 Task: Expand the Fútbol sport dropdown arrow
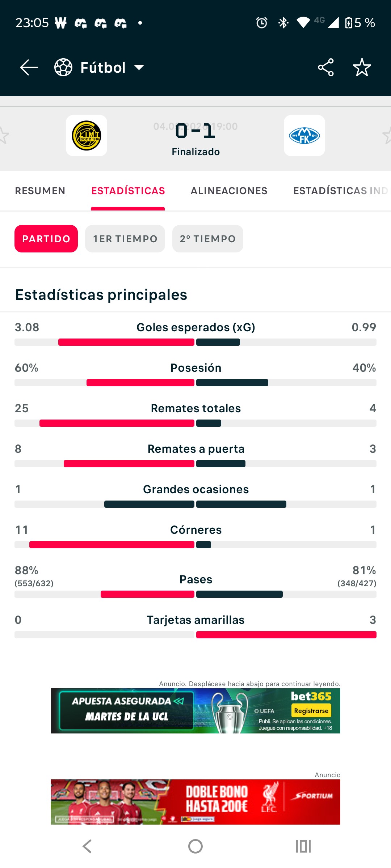[139, 67]
